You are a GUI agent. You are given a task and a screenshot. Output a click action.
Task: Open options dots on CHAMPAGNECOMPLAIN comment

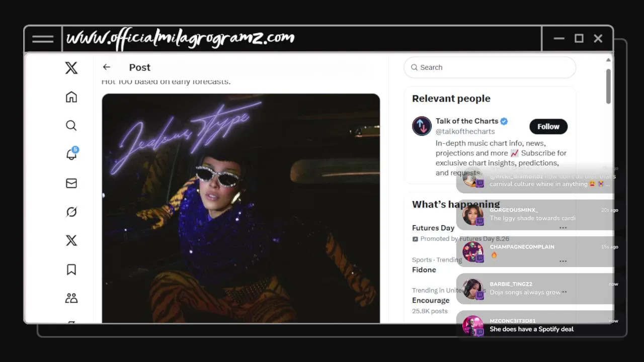[x=563, y=261]
